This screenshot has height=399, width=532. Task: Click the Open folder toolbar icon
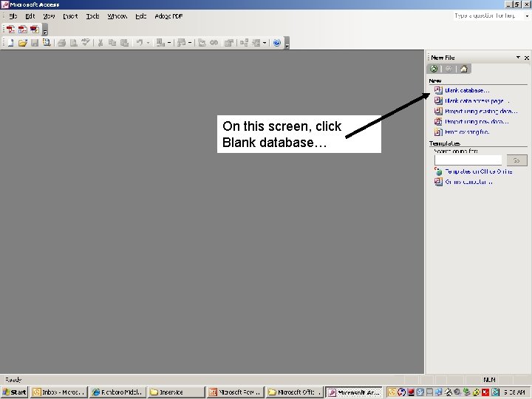point(23,43)
